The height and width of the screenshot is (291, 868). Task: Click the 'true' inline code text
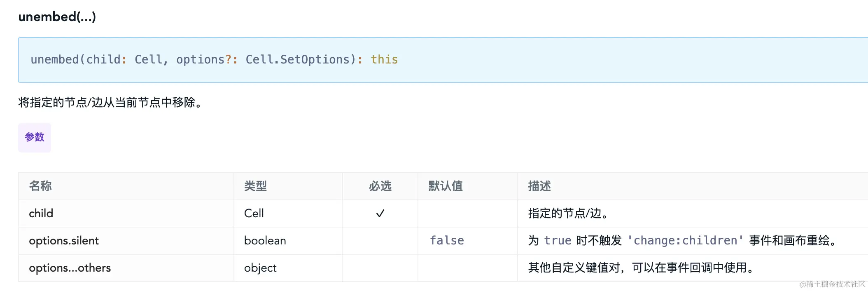[558, 241]
